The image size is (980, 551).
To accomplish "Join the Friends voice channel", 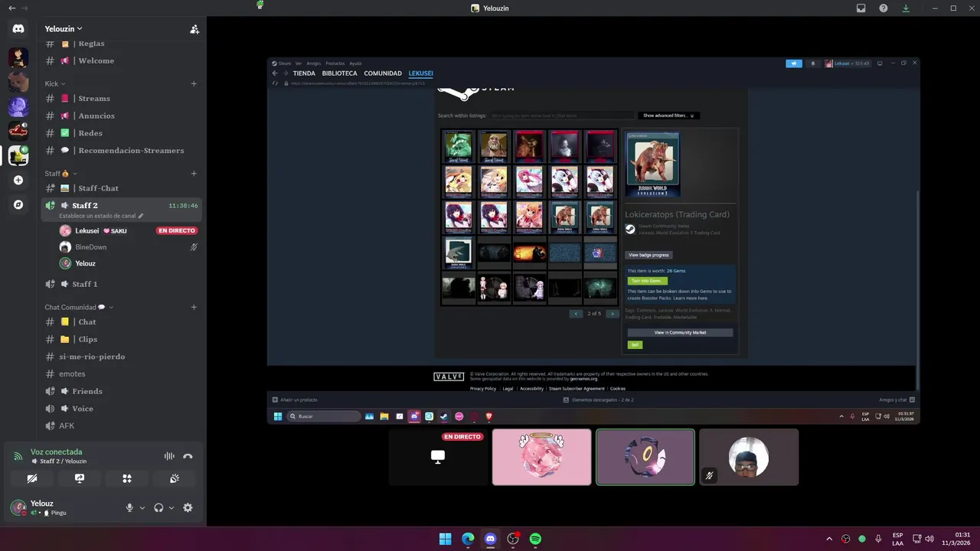I will click(122, 391).
